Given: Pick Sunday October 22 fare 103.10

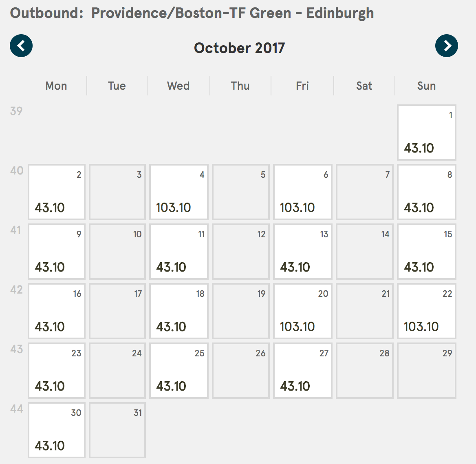Looking at the screenshot, I should (x=427, y=311).
